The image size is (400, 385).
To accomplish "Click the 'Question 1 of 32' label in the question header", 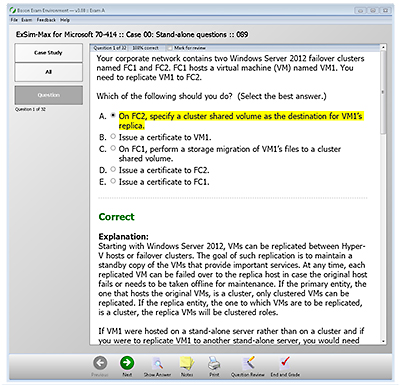I will tap(110, 48).
